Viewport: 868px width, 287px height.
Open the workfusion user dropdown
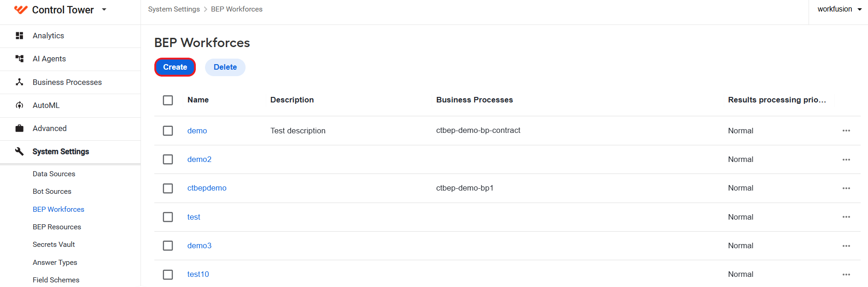pyautogui.click(x=839, y=9)
